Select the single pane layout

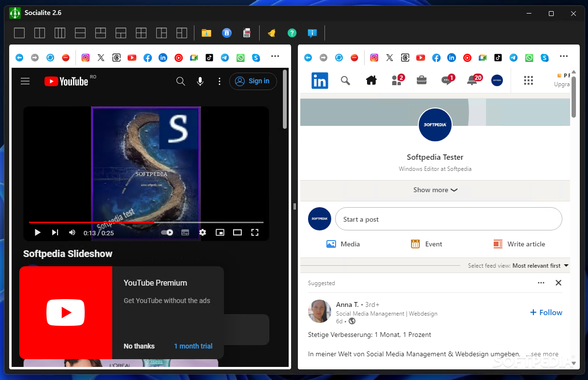pos(19,33)
